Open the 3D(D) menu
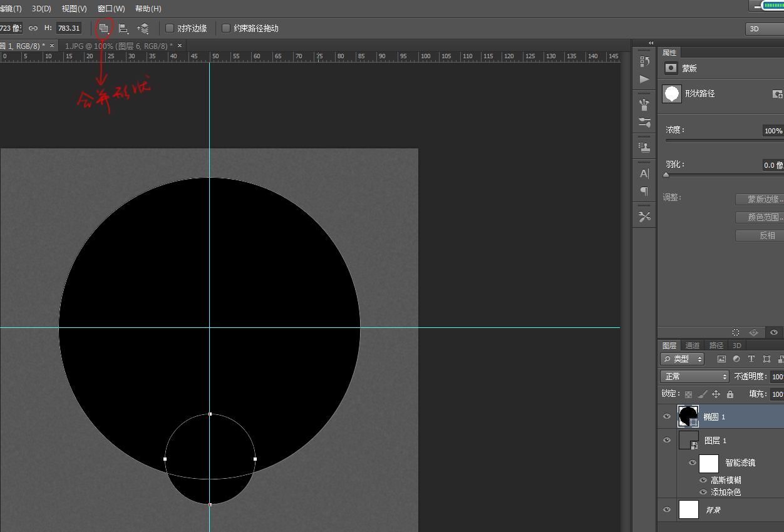Screen dimensions: 784x532 point(41,9)
